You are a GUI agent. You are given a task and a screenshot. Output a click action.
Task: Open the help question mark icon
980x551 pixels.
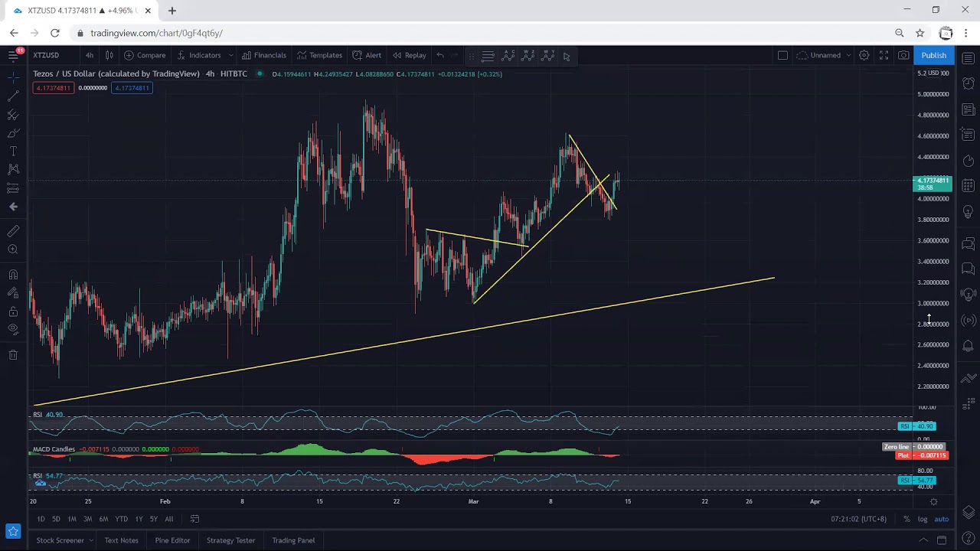click(968, 538)
